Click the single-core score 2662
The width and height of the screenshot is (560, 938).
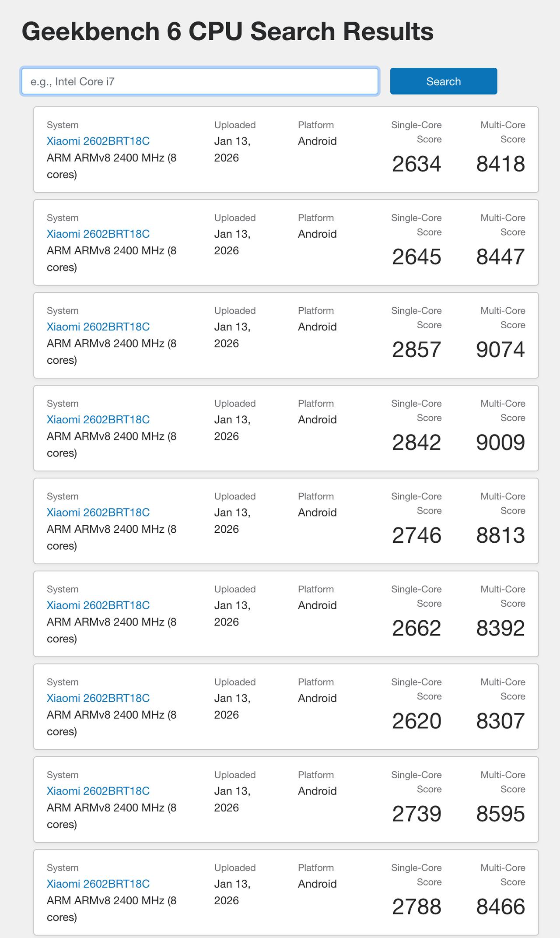pos(416,628)
